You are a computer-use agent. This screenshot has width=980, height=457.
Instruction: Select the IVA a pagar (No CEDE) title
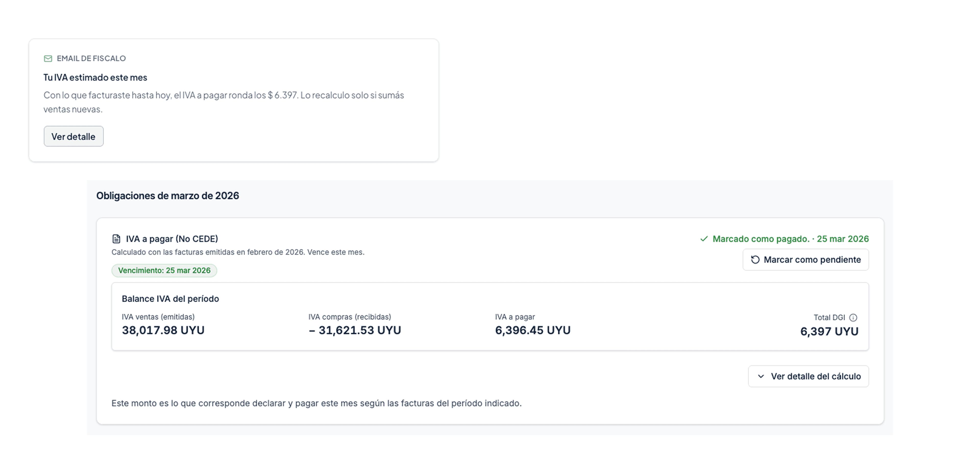coord(172,239)
